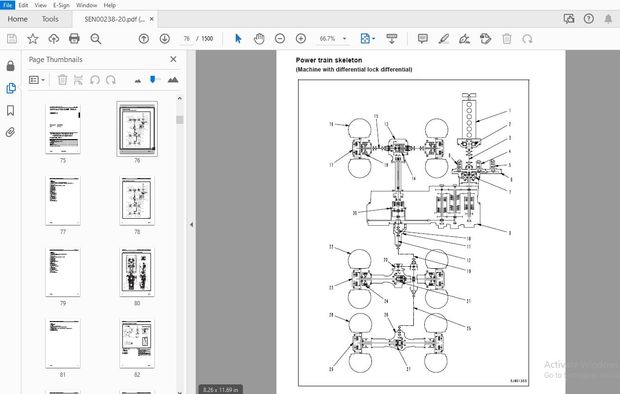Open the File menu
This screenshot has width=620, height=394.
point(8,5)
